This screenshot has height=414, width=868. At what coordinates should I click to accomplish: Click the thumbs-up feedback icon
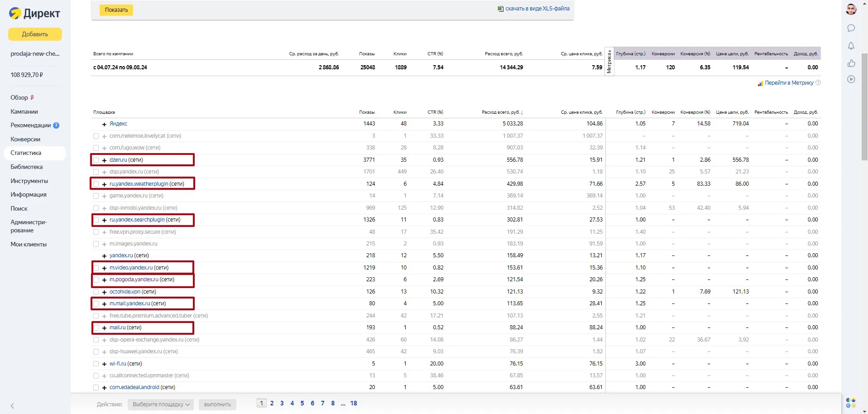[x=851, y=63]
